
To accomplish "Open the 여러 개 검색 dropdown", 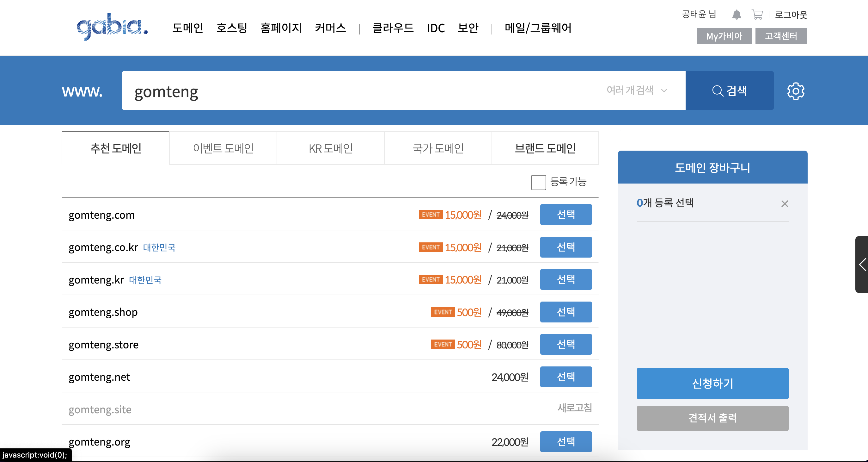I will pos(637,91).
